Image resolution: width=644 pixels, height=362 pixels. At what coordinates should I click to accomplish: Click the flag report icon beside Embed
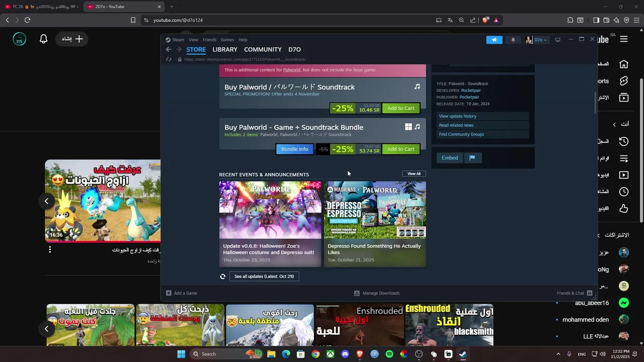click(472, 158)
